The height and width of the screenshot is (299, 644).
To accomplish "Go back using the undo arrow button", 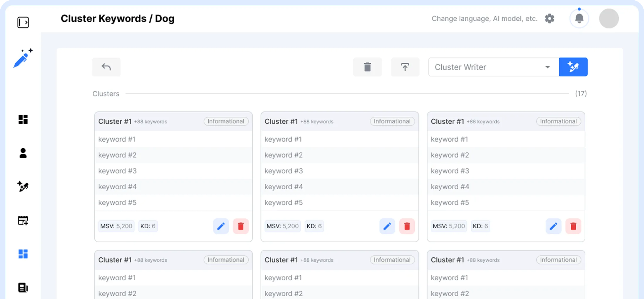I will pyautogui.click(x=106, y=67).
